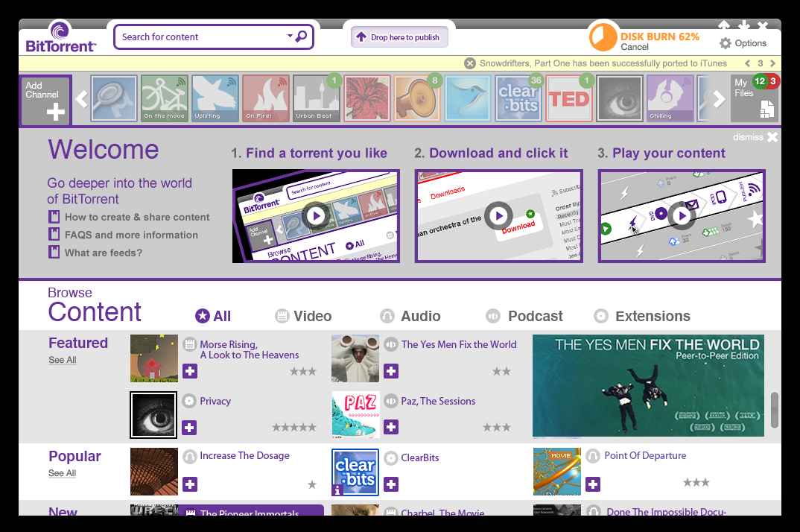Viewport: 800px width, 532px height.
Task: Open Point Of Departure title
Action: (645, 455)
